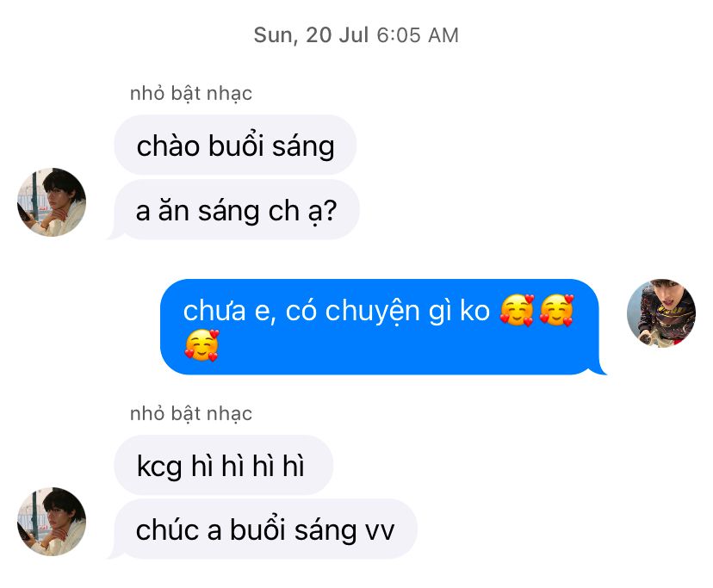Tap the word "chuyện" in the blue message
The height and width of the screenshot is (588, 713).
(372, 312)
